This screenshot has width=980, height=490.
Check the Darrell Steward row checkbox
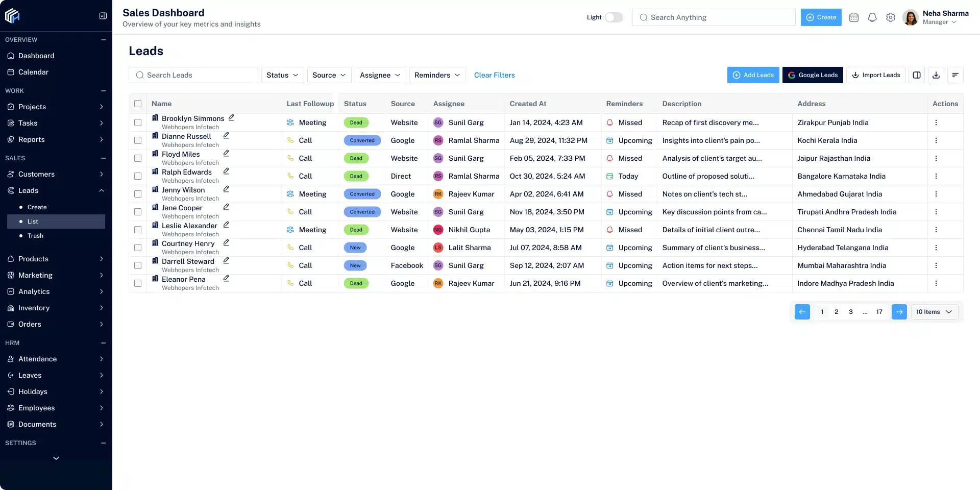(x=138, y=265)
